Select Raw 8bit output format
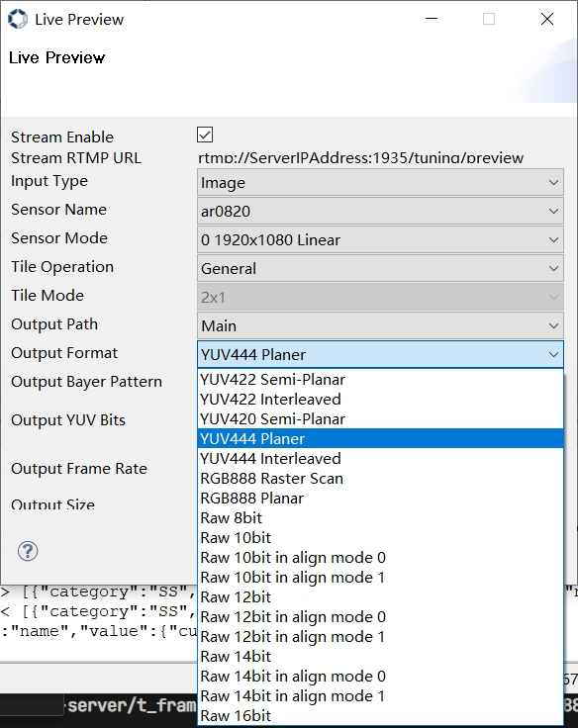 (x=380, y=518)
